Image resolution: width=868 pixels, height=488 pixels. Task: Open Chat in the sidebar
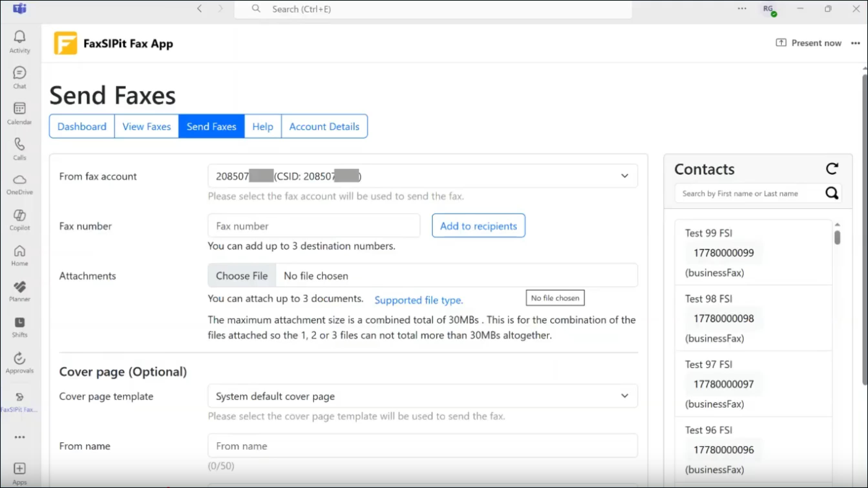19,73
